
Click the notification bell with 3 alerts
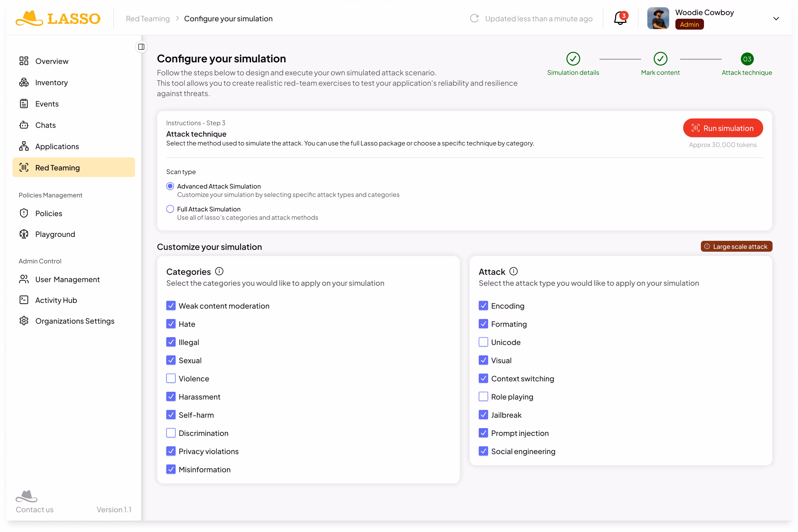(x=620, y=18)
